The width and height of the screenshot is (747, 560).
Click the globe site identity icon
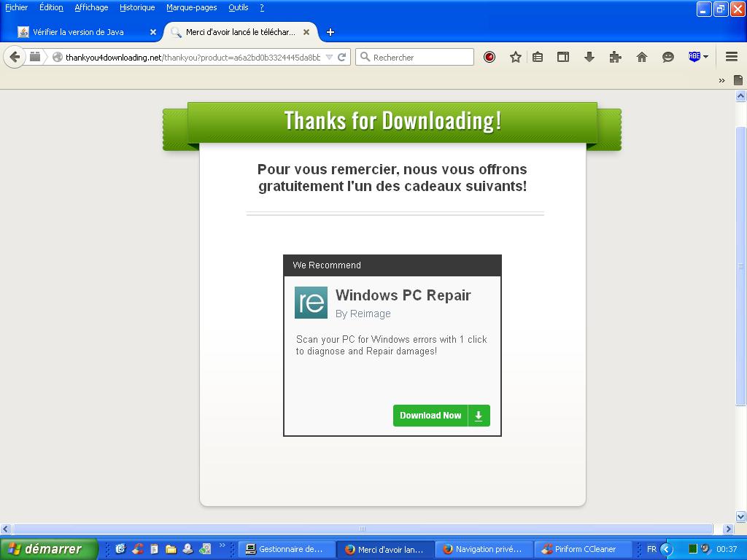pos(58,57)
